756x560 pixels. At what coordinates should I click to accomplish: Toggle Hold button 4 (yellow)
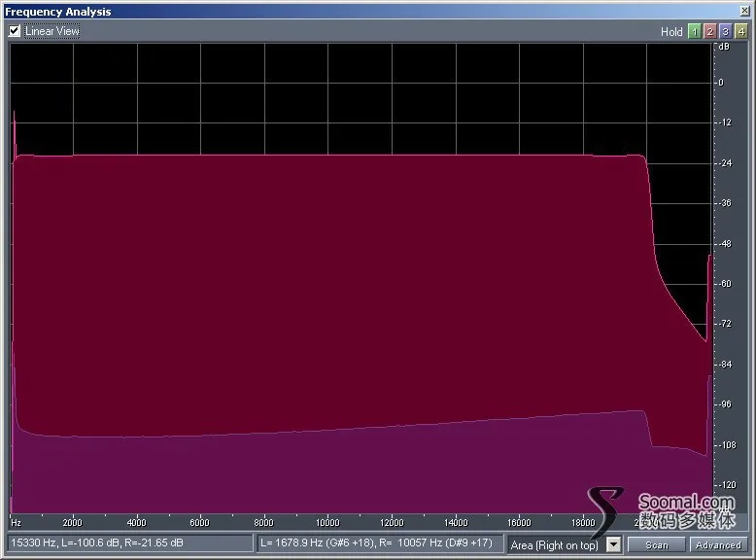(x=741, y=32)
